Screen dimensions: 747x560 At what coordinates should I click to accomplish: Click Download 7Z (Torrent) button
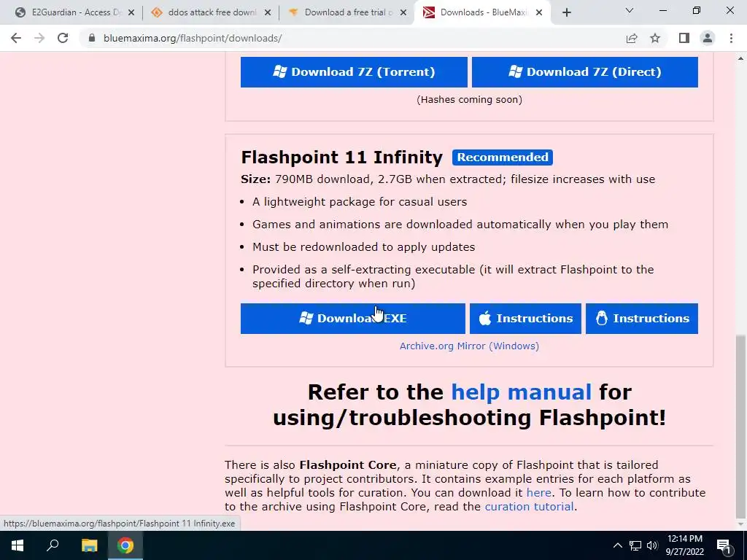354,72
